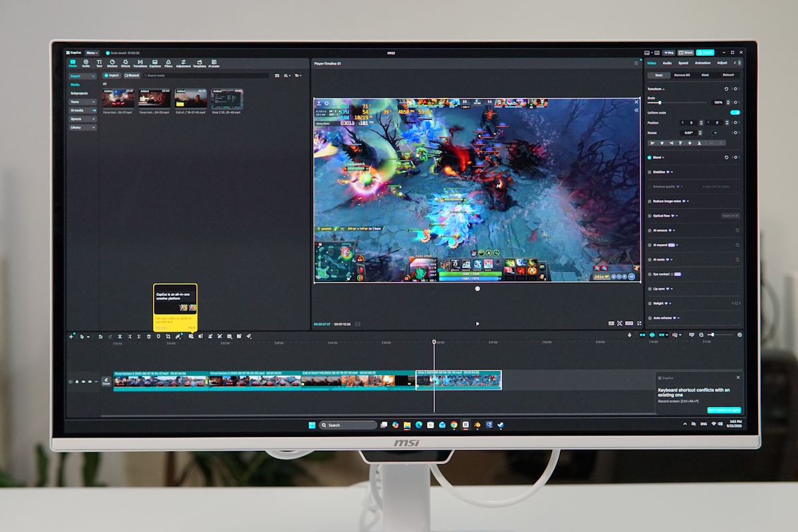The image size is (798, 532).
Task: Click the Import button
Action: coord(112,75)
